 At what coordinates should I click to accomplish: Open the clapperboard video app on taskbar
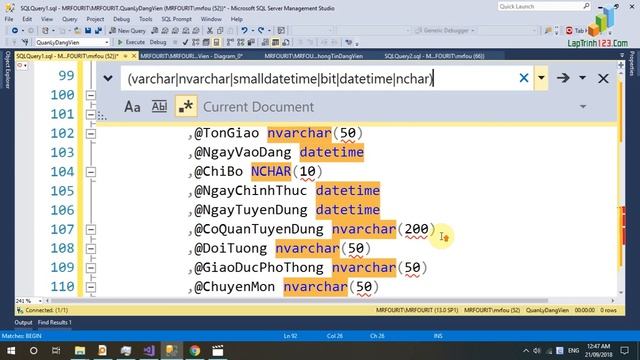pos(218,351)
